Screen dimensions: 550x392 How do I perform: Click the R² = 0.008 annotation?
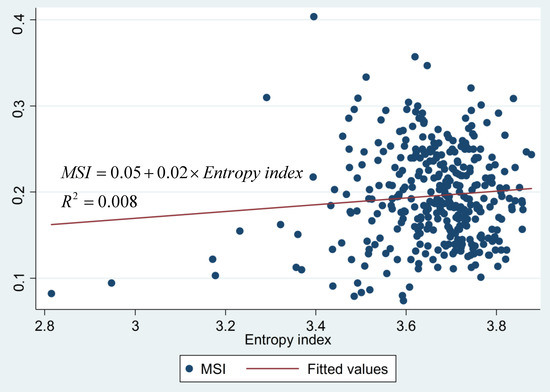pos(99,201)
